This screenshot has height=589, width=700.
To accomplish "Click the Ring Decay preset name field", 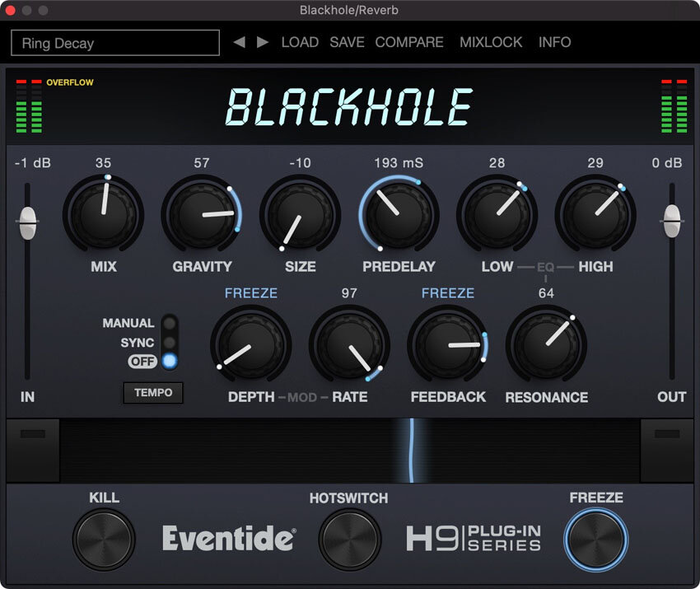I will (114, 43).
